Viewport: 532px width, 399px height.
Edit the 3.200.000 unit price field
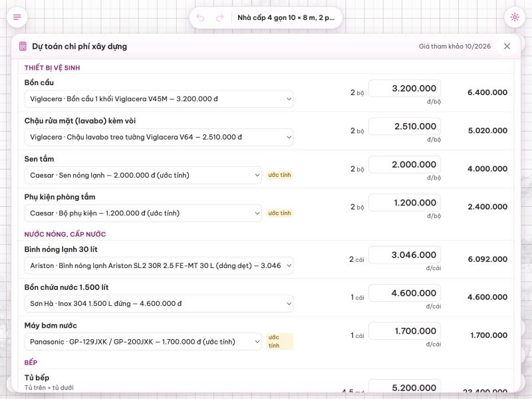[405, 88]
